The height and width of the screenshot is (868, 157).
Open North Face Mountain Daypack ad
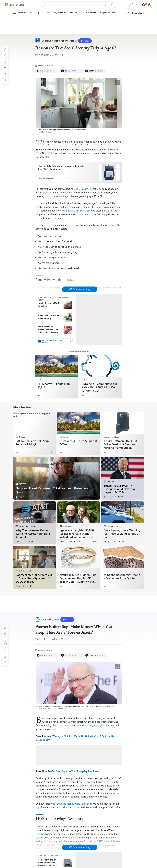79,172
